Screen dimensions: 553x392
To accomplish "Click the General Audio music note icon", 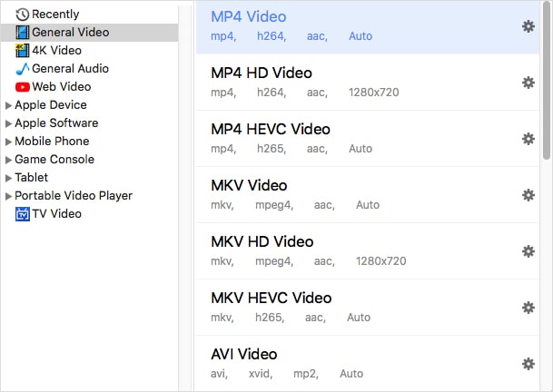I will 23,69.
